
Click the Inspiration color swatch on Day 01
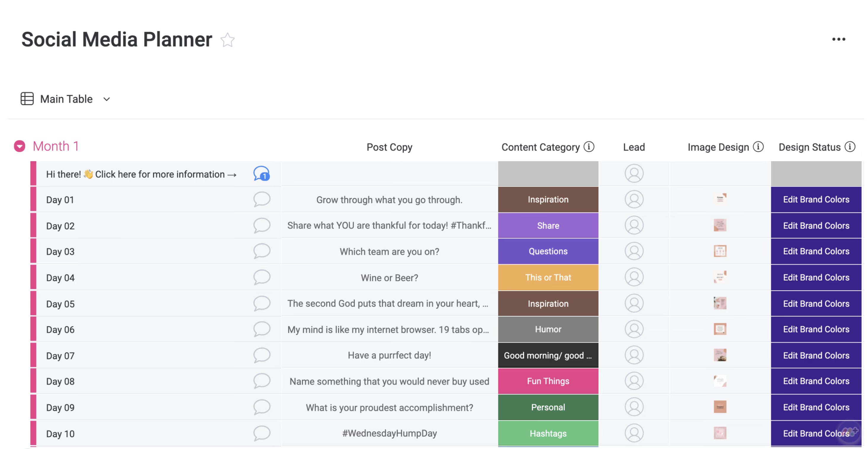click(548, 199)
